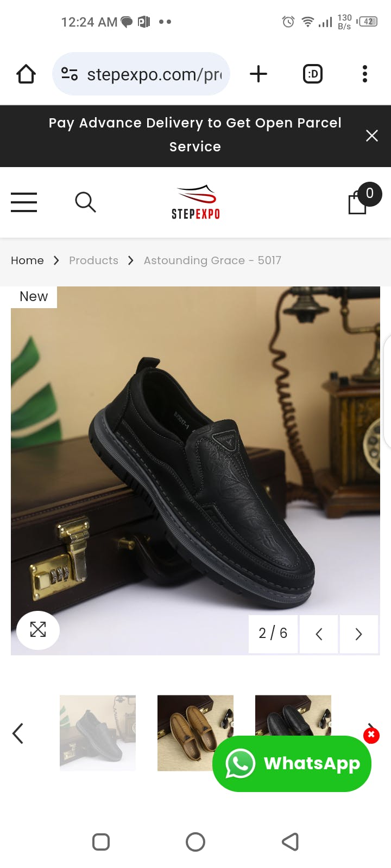Expand product image to fullscreen
This screenshot has width=391, height=868.
click(x=38, y=630)
